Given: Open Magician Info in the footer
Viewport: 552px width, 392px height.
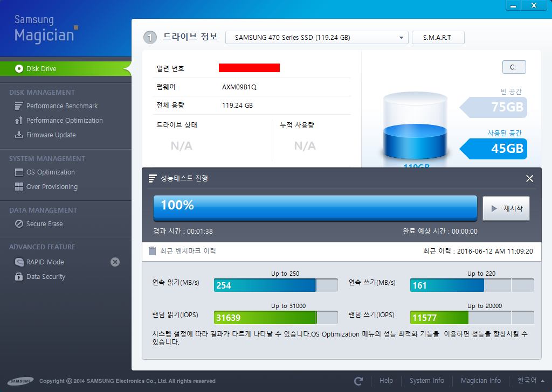Looking at the screenshot, I should (481, 381).
